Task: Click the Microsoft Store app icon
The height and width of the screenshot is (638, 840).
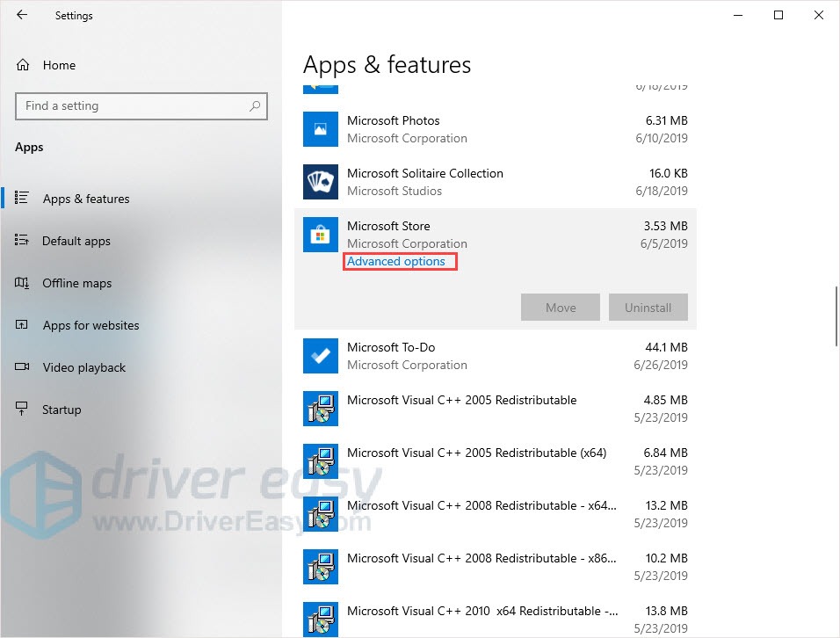Action: tap(321, 235)
